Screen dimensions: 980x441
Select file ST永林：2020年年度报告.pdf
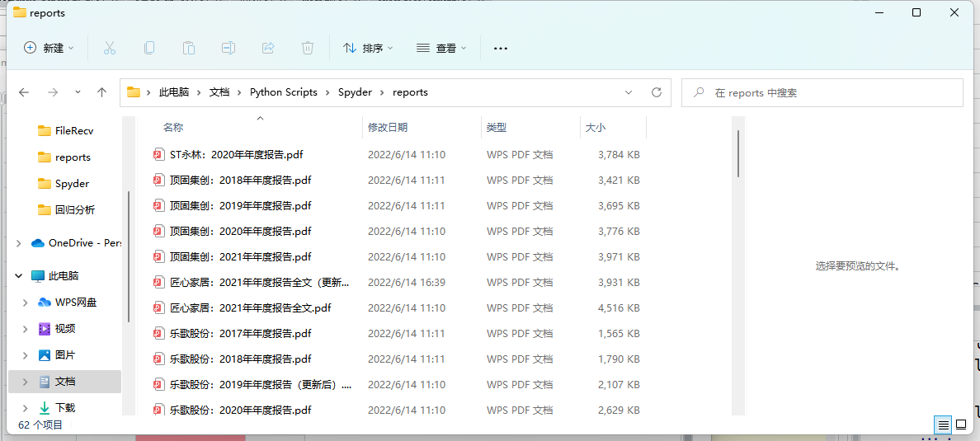click(236, 154)
